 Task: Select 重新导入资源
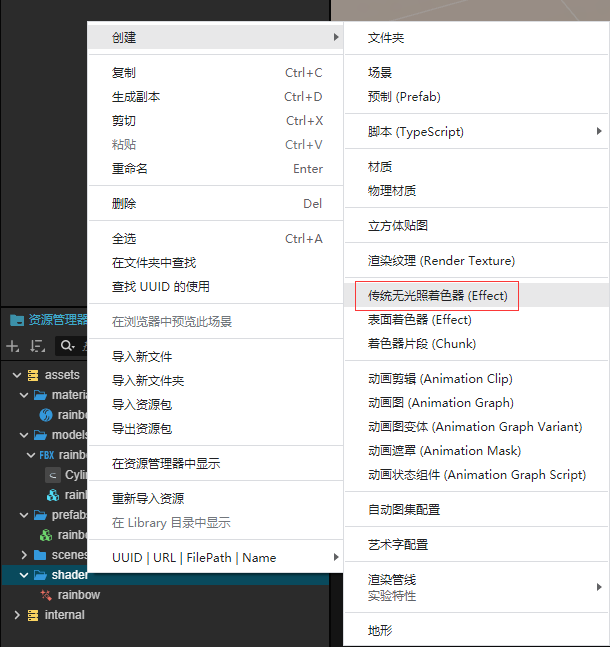point(215,499)
